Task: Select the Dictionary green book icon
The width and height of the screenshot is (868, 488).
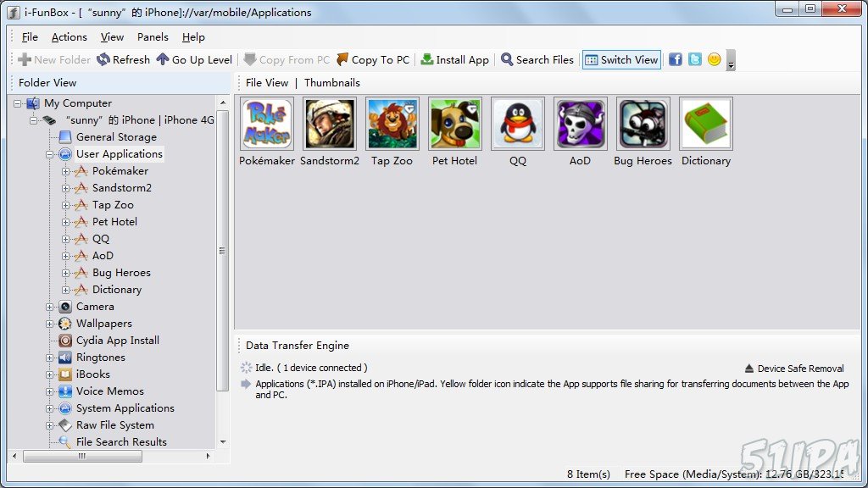Action: (x=706, y=124)
